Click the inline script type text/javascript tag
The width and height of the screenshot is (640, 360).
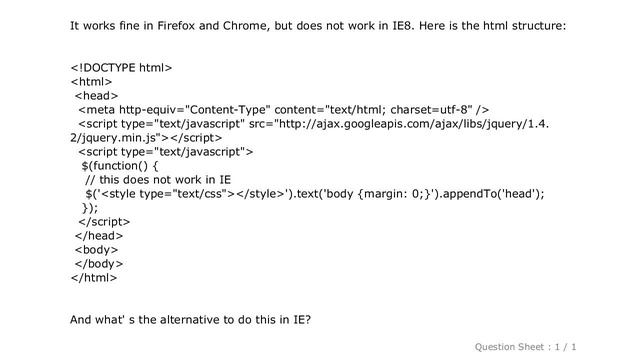pos(166,152)
